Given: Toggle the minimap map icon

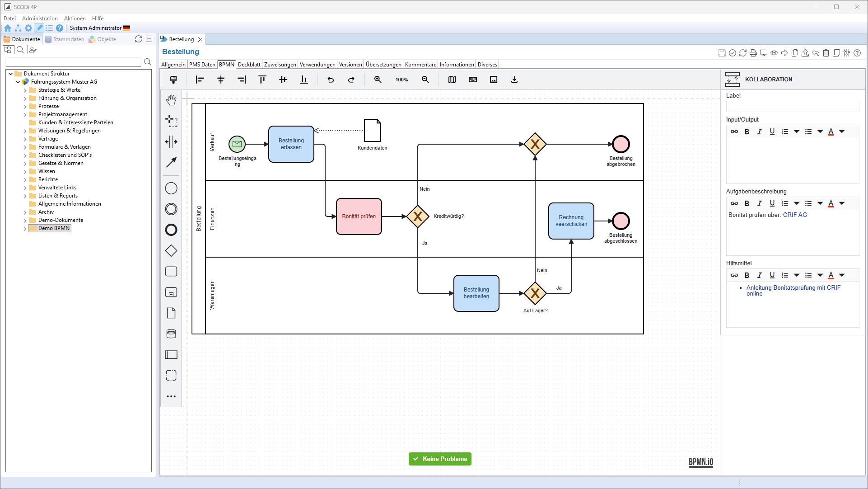Looking at the screenshot, I should pyautogui.click(x=452, y=80).
